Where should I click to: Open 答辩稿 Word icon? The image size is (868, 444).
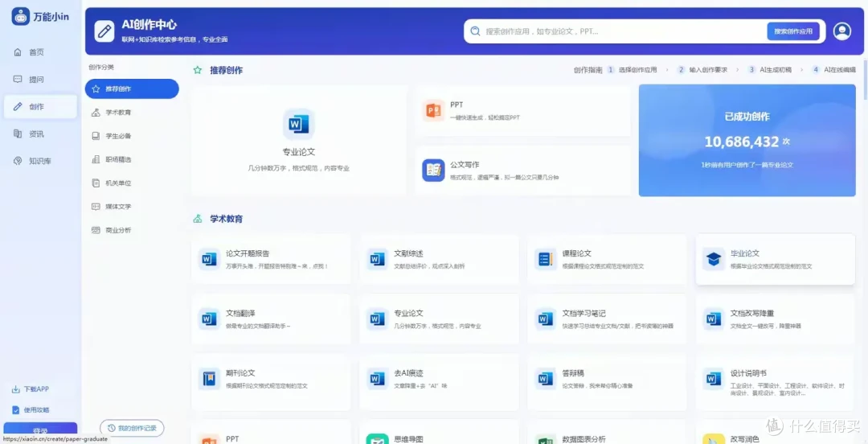coord(545,379)
